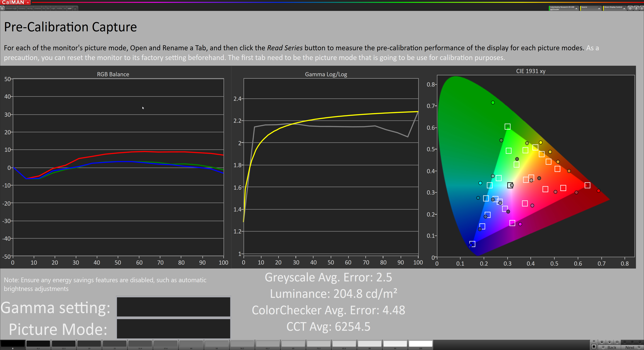Add a new tab with plus icon
This screenshot has height=350, width=644.
75,9
